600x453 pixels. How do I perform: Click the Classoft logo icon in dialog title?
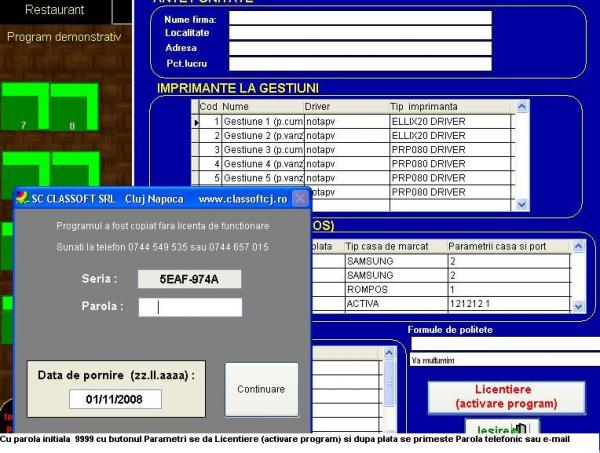click(22, 199)
